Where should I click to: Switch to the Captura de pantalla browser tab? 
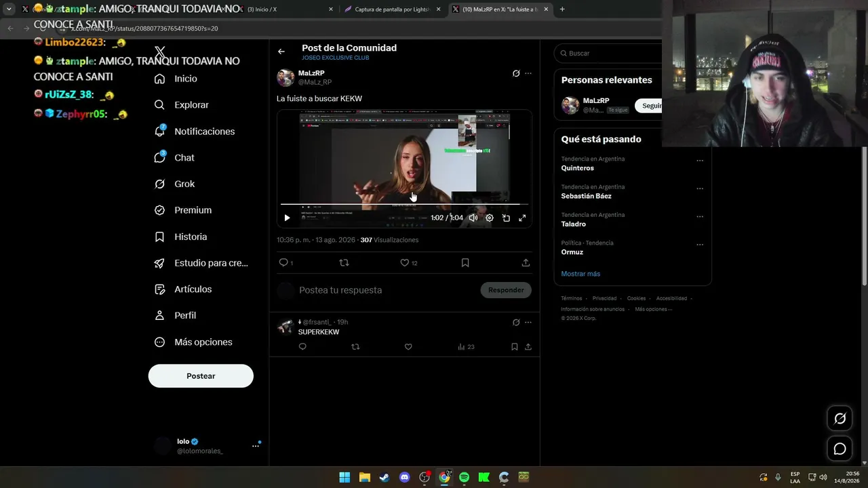393,9
